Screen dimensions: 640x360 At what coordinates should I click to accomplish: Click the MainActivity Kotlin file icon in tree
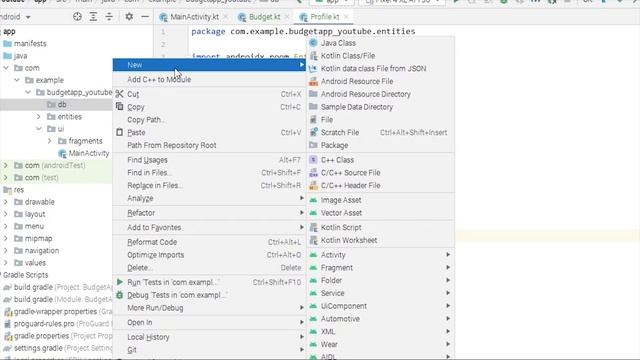[62, 153]
